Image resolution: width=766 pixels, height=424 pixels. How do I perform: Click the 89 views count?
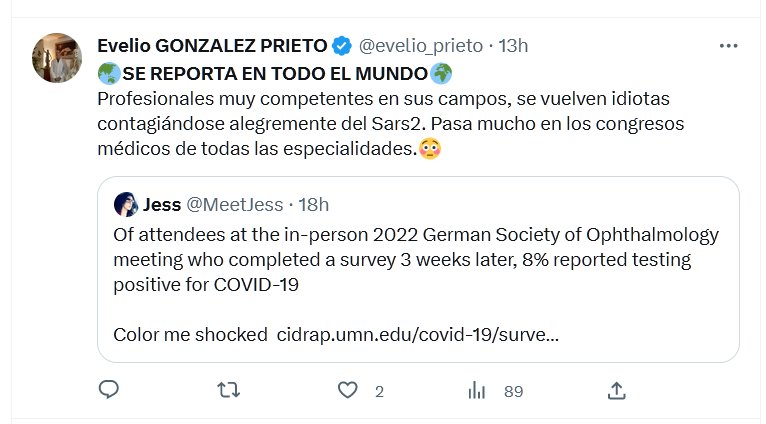coord(513,392)
